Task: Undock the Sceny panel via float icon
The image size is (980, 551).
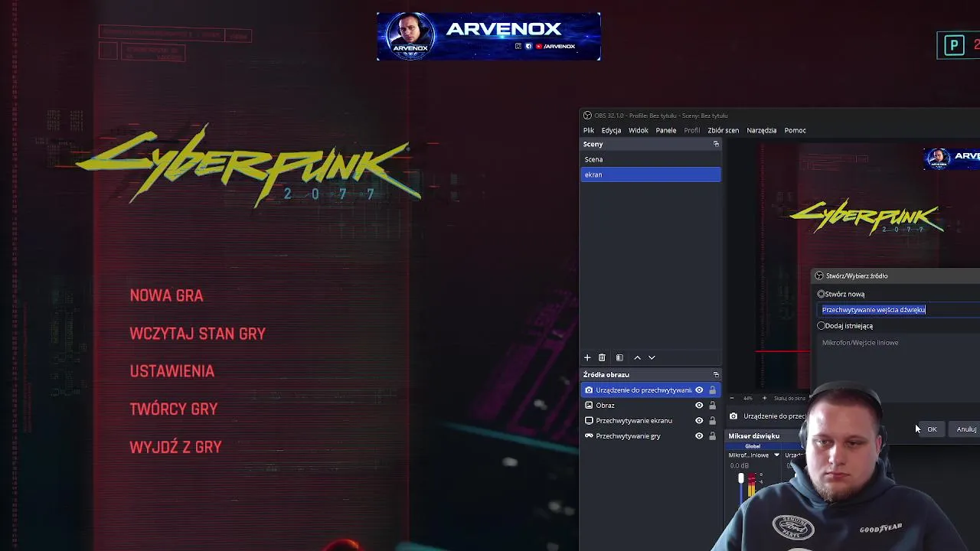Action: (x=716, y=144)
